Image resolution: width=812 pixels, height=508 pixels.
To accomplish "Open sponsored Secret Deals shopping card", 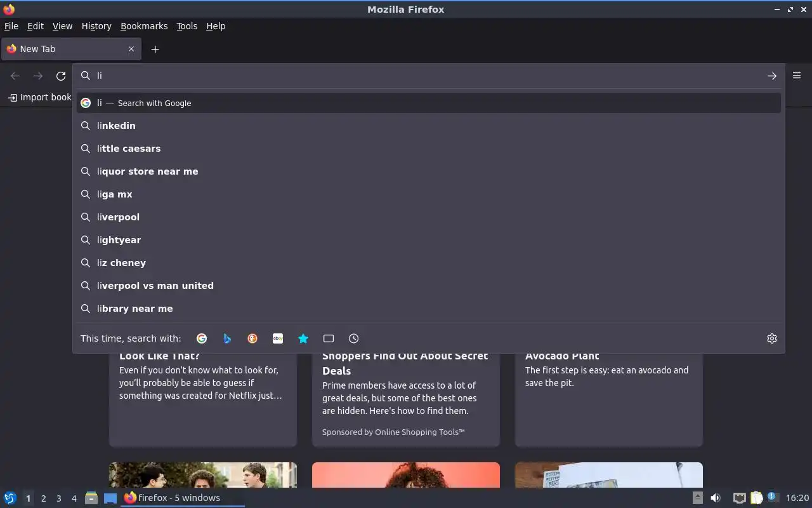I will (406, 399).
